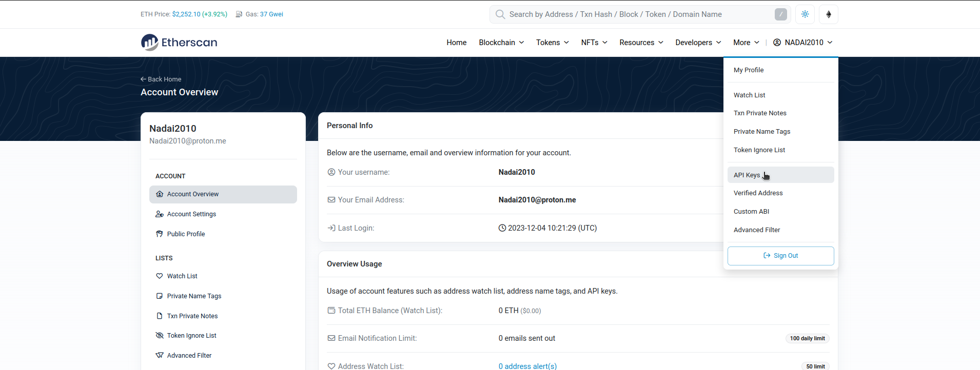Click the Token Ignore List eye-slash icon
The width and height of the screenshot is (980, 370).
(x=160, y=336)
